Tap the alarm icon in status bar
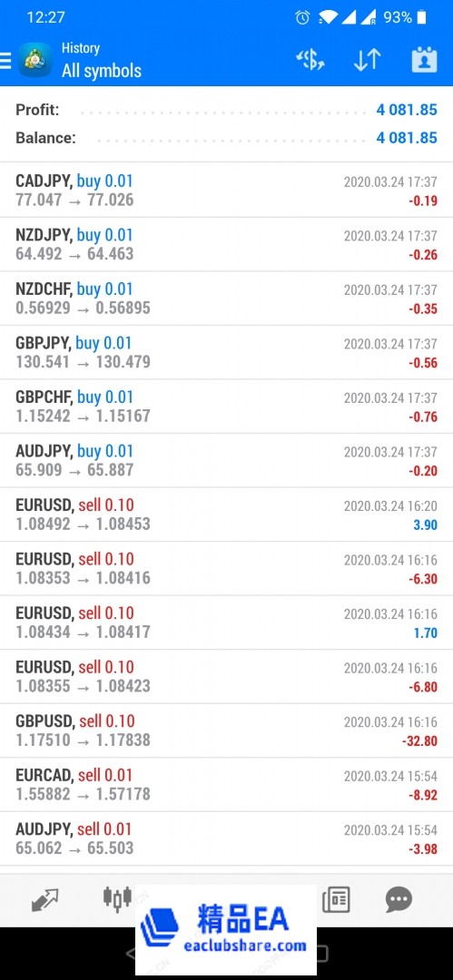Viewport: 453px width, 980px height. tap(302, 17)
